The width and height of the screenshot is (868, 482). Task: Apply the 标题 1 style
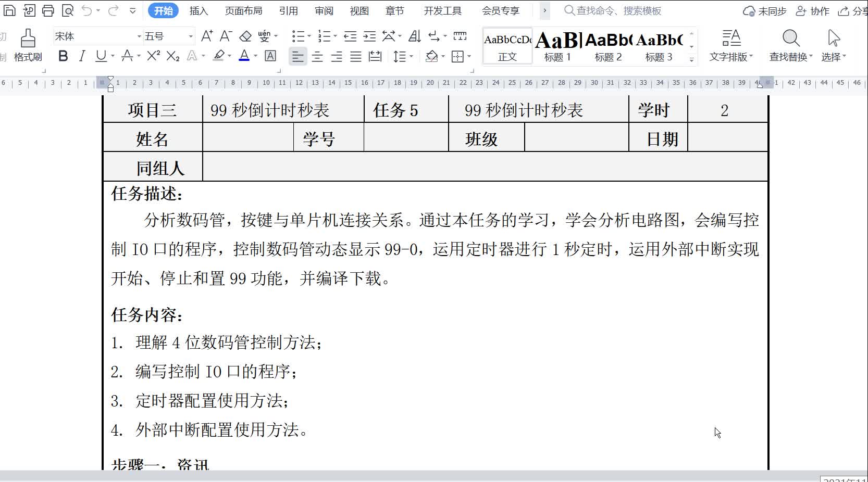point(558,46)
